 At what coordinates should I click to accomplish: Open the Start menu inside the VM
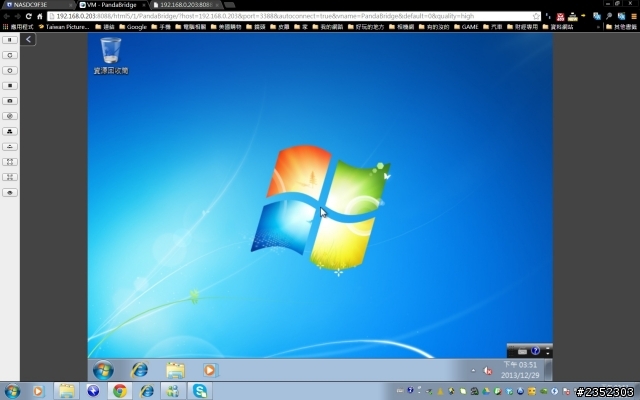tap(103, 370)
